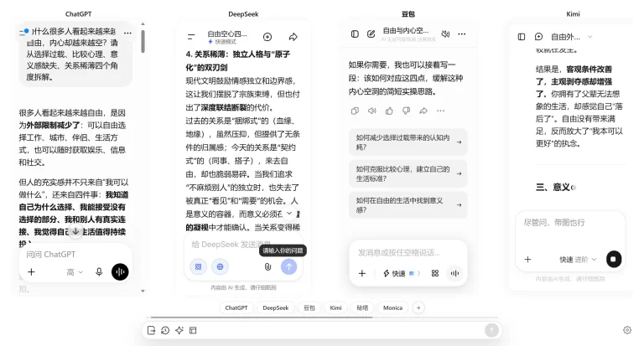Click the DeepSeek chat title 自由空心四...
The width and height of the screenshot is (644, 346).
227,34
